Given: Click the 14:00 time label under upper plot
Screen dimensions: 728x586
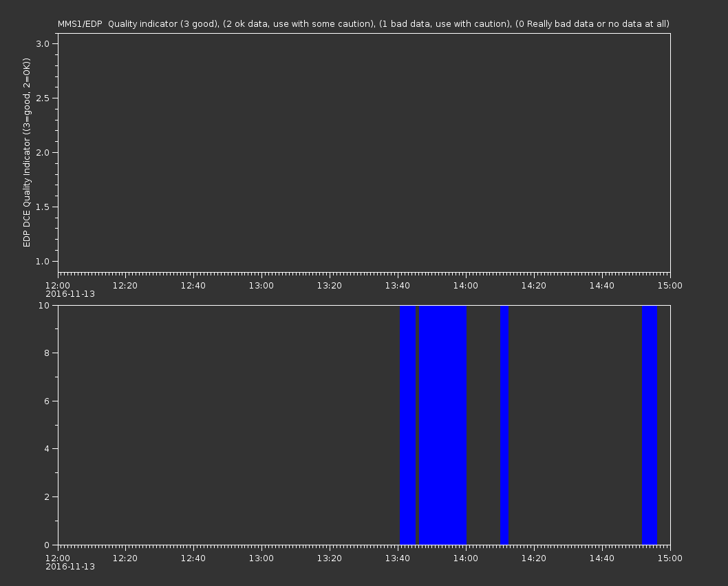Looking at the screenshot, I should 466,285.
